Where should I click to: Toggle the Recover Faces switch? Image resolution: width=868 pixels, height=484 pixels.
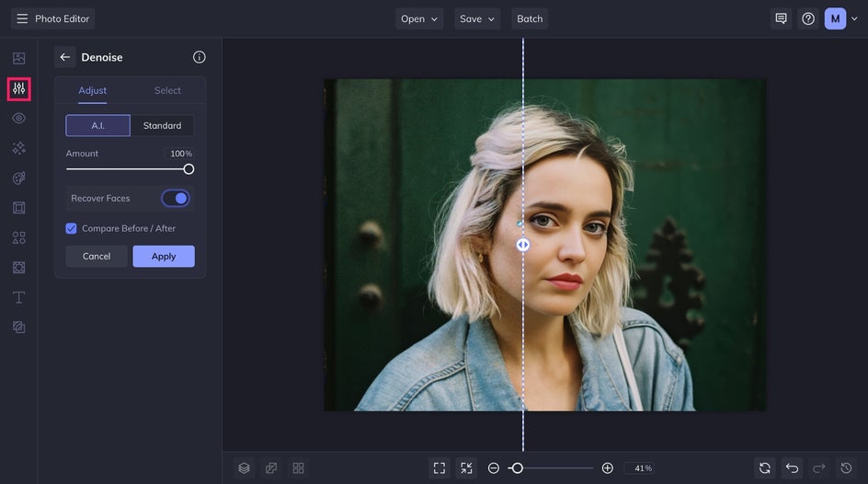[x=176, y=198]
